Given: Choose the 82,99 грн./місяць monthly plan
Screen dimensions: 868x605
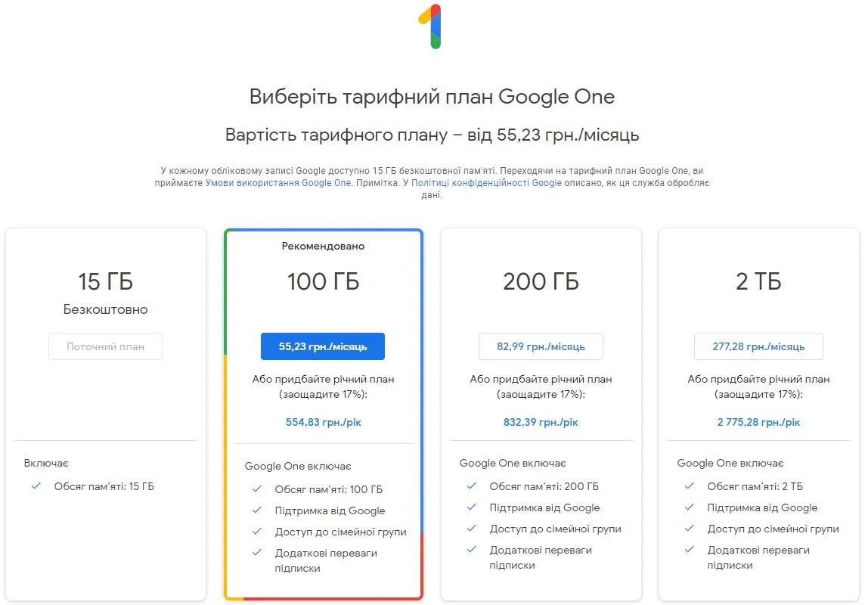Looking at the screenshot, I should coord(541,346).
